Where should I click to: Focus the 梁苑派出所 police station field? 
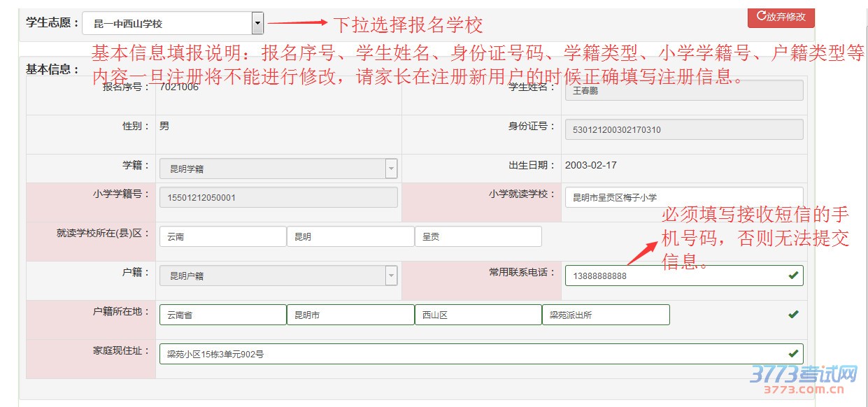pyautogui.click(x=605, y=315)
